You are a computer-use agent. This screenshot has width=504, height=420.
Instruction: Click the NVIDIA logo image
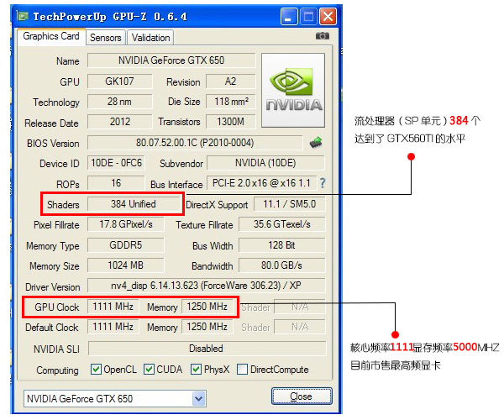coord(293,90)
